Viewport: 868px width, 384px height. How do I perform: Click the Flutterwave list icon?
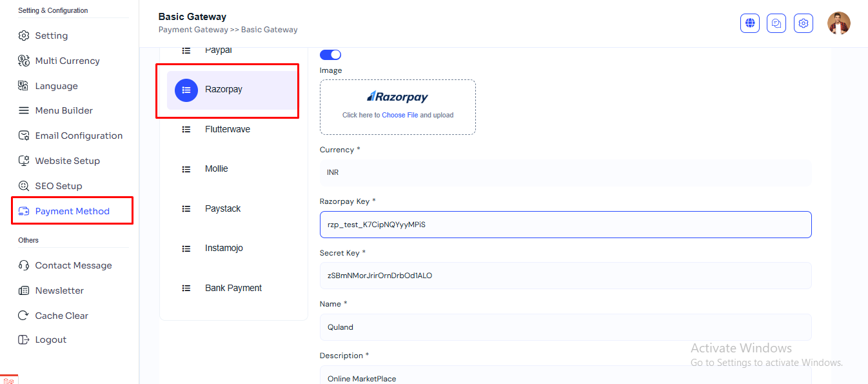pyautogui.click(x=186, y=130)
